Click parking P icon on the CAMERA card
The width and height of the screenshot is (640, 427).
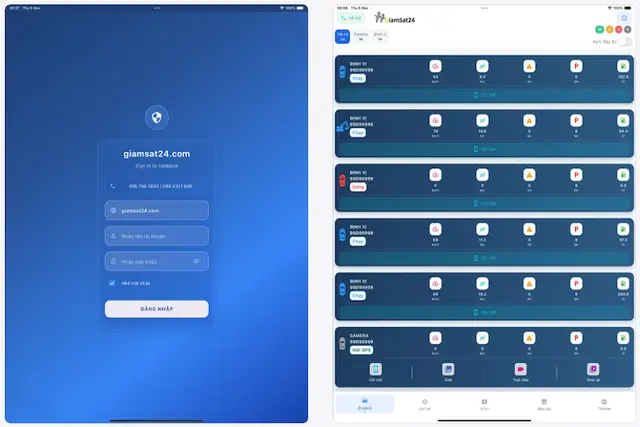(x=576, y=338)
